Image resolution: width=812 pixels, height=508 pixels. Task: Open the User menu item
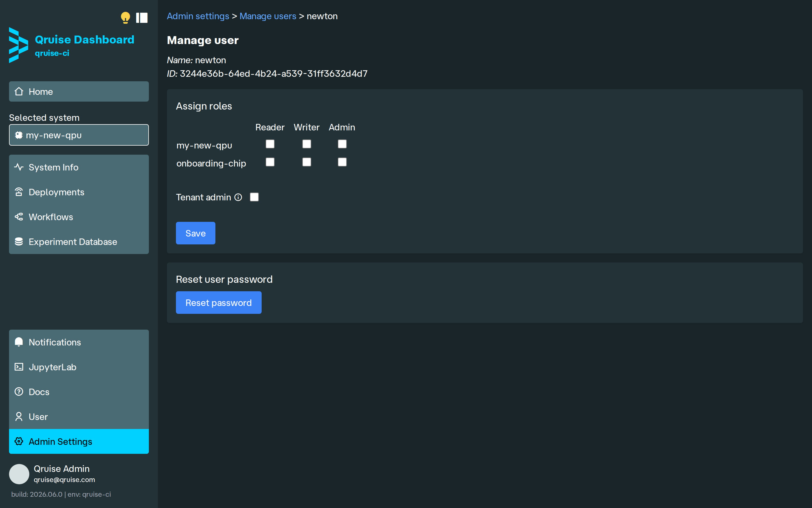tap(79, 417)
